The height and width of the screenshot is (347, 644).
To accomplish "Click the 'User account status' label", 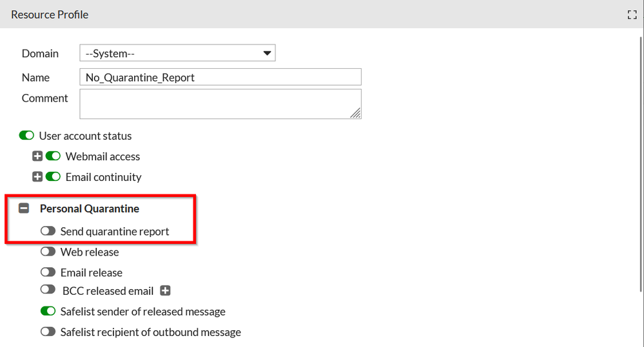I will coord(86,136).
